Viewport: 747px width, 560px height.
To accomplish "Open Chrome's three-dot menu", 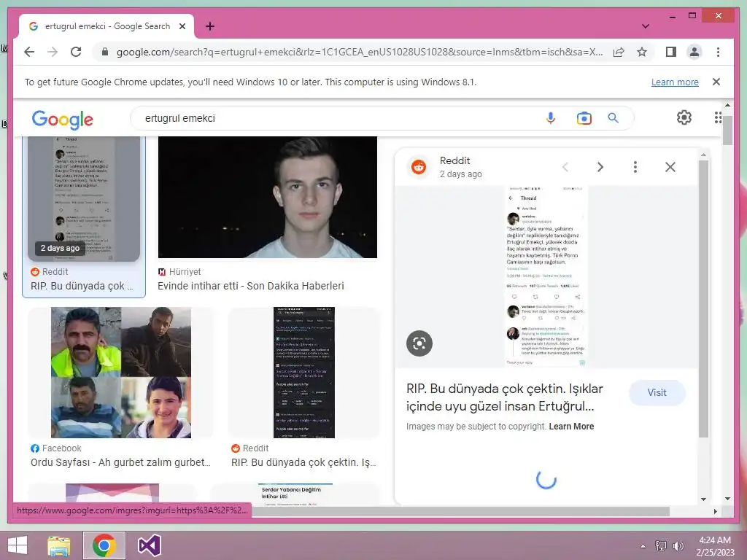I will coord(718,52).
